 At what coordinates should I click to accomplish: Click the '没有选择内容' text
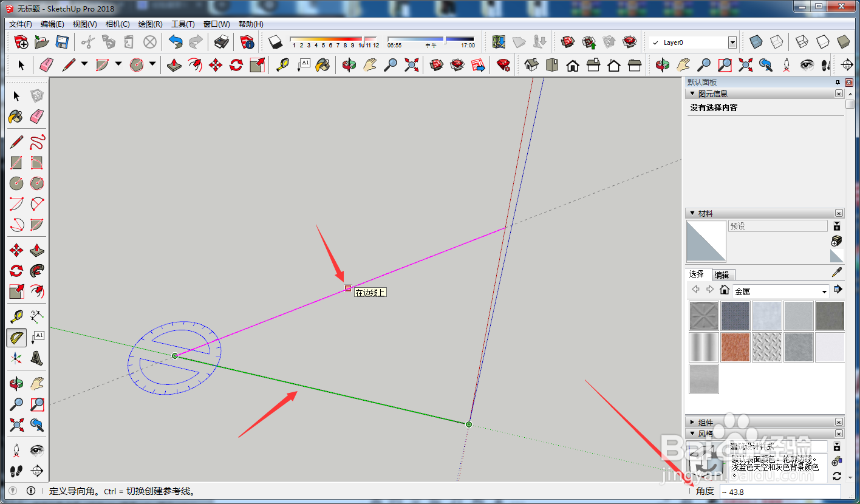click(x=714, y=107)
